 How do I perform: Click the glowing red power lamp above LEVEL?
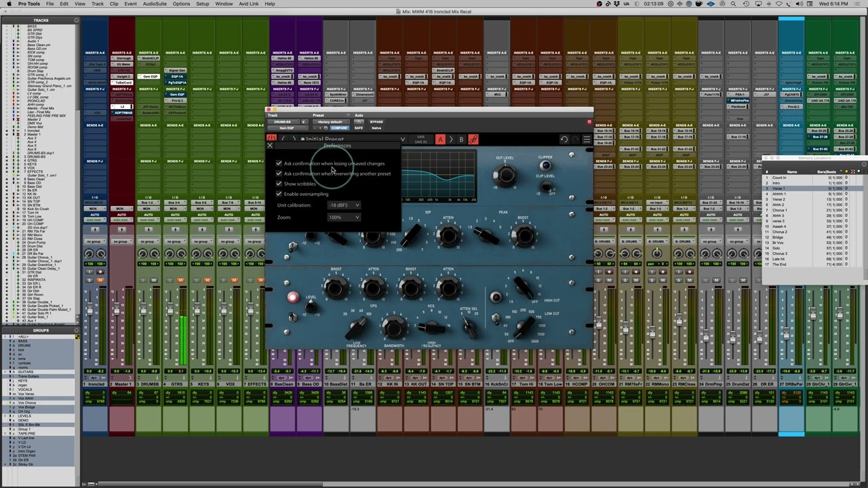click(293, 297)
